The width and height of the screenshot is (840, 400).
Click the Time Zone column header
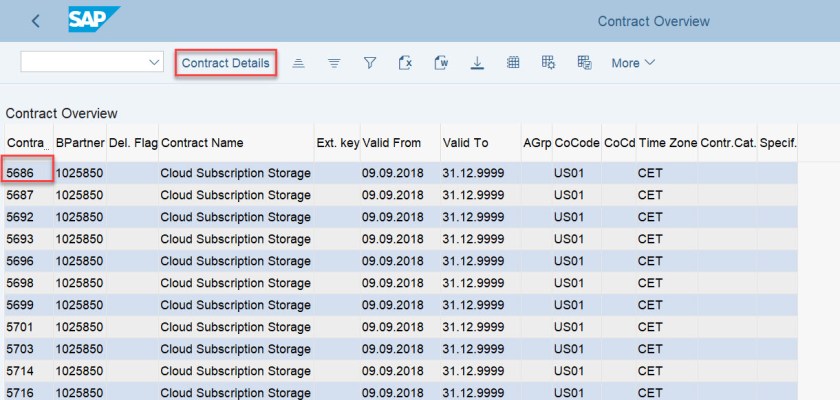(667, 143)
